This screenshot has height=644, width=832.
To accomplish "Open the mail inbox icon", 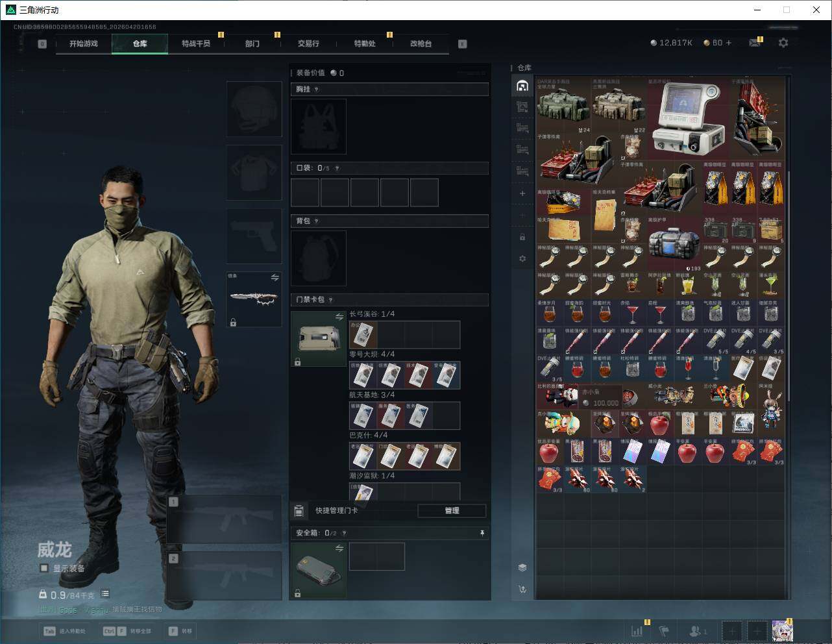I will point(754,43).
